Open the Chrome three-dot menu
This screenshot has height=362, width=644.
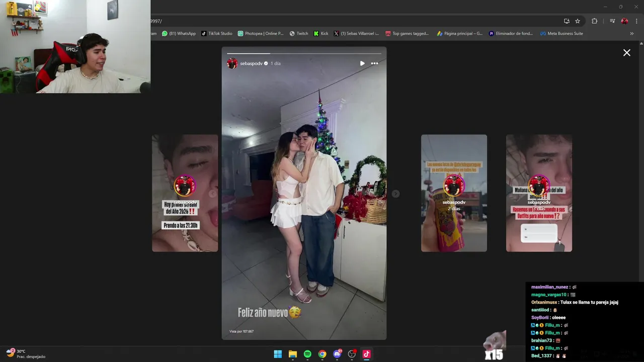(636, 21)
